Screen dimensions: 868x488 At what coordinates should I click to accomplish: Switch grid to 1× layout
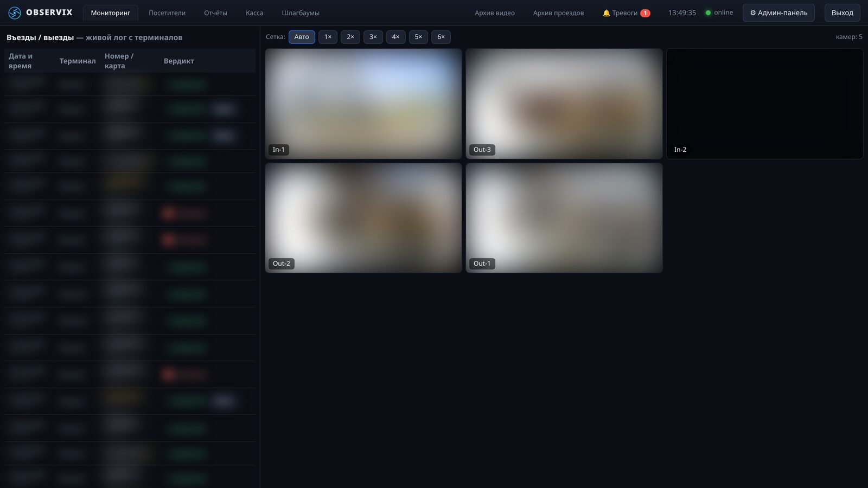(x=328, y=37)
